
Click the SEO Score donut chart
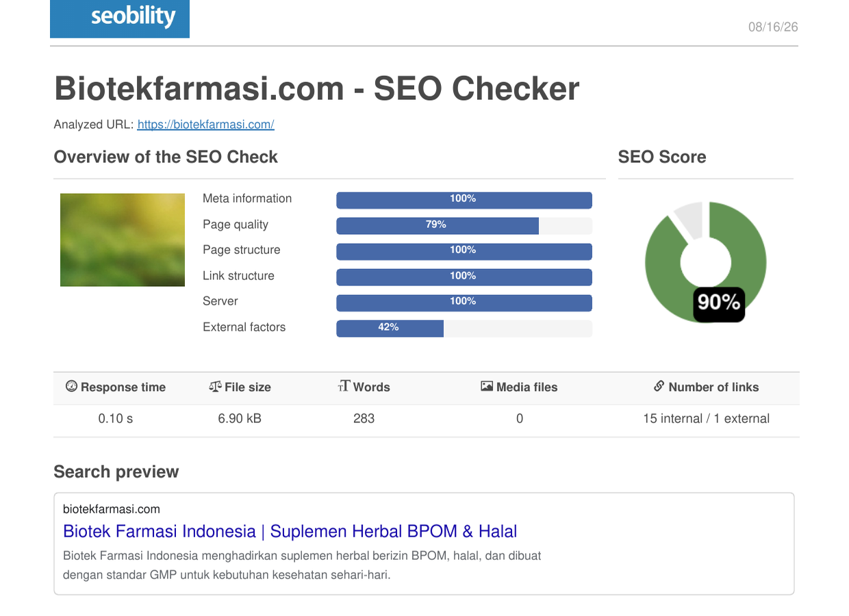706,261
